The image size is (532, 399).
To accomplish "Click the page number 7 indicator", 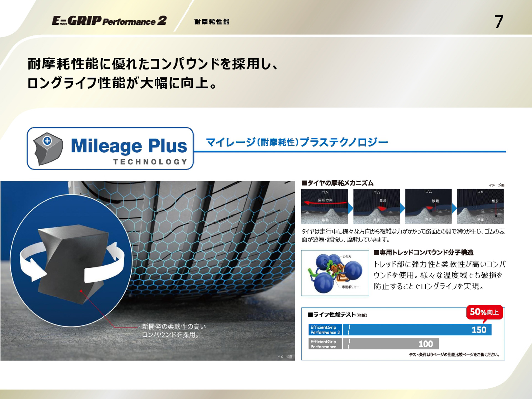I will 499,22.
